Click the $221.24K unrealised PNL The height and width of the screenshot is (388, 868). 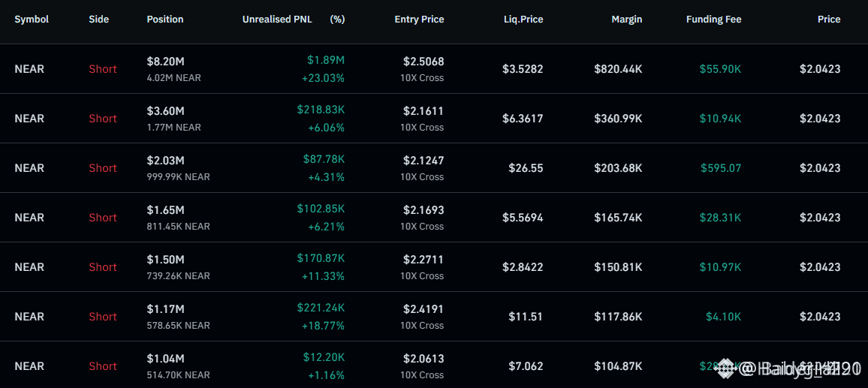[x=321, y=308]
